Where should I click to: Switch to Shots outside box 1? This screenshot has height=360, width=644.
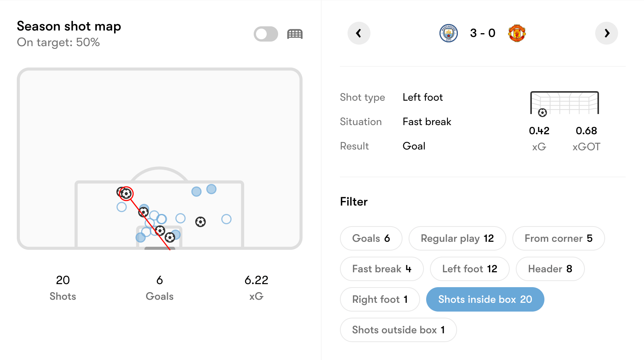pyautogui.click(x=398, y=330)
